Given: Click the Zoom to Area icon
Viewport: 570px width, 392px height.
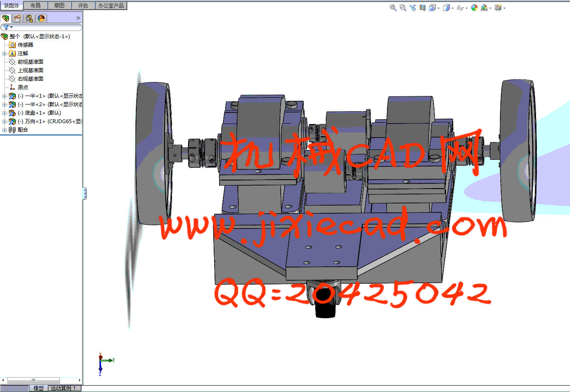Looking at the screenshot, I should (403, 8).
